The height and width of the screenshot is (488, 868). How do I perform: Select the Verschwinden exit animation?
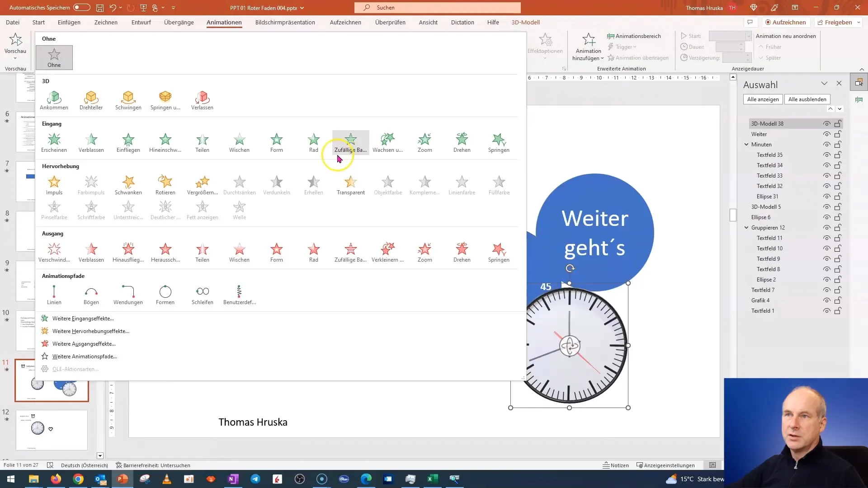coord(54,253)
